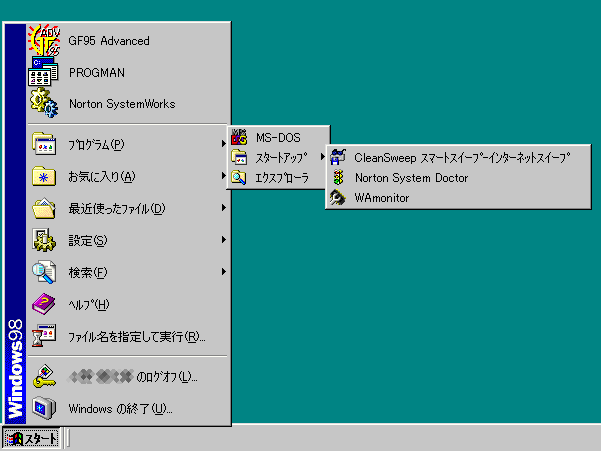Open GF95 Advanced menu entry
This screenshot has width=601, height=451.
(x=128, y=40)
